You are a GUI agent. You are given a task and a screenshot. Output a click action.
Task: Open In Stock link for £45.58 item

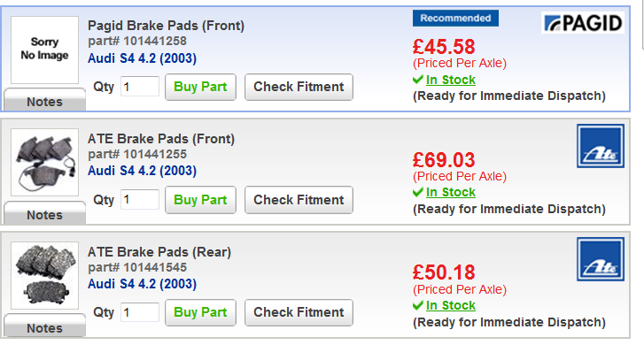coord(451,80)
